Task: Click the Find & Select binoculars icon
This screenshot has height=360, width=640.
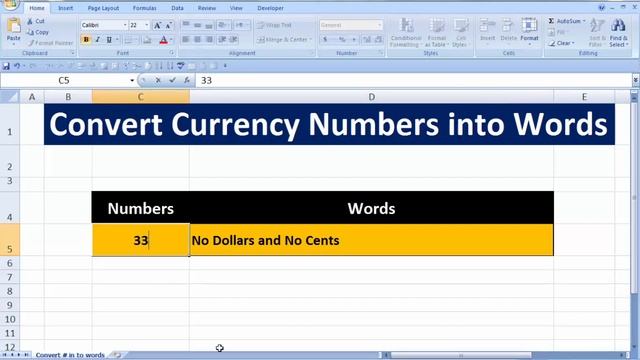Action: pos(618,26)
